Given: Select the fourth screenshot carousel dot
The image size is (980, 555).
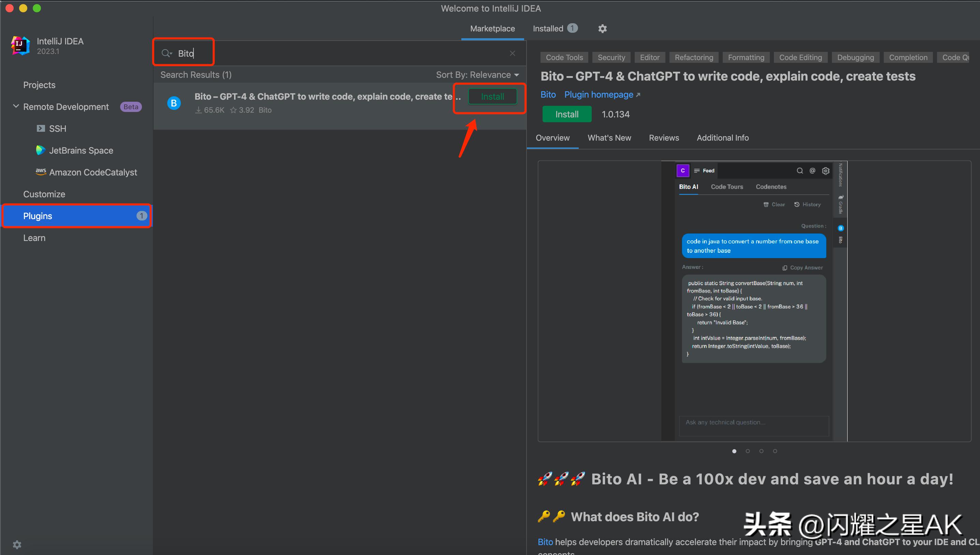Looking at the screenshot, I should tap(775, 451).
